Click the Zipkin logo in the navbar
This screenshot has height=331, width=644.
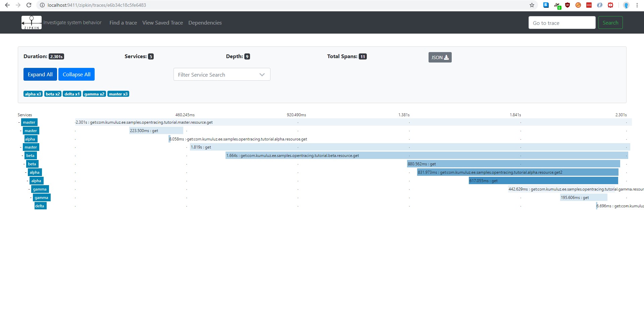point(32,23)
